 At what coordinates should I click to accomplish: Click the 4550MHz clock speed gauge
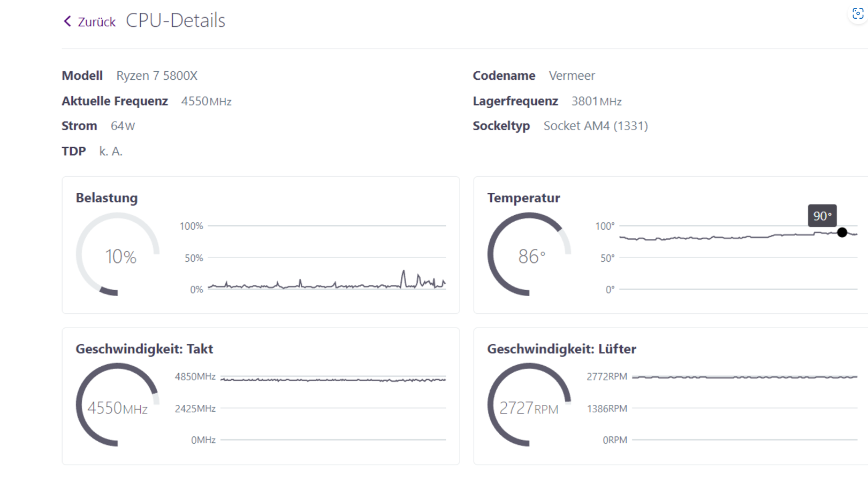pos(118,405)
